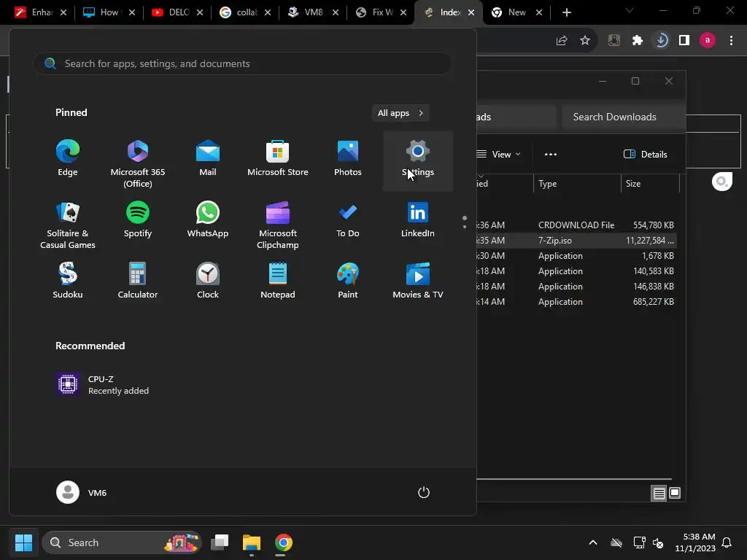Toggle Details pane in File Explorer
Image resolution: width=747 pixels, height=560 pixels.
646,155
